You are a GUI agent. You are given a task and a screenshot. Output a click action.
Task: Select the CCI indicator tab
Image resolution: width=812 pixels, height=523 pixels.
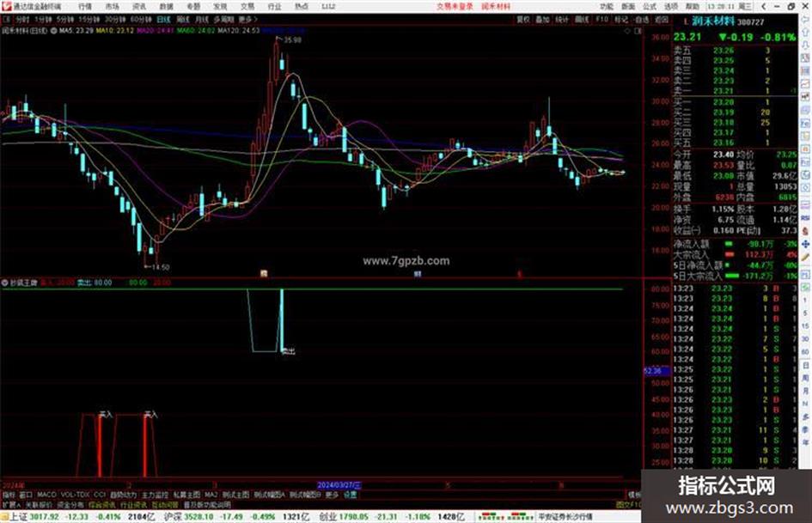click(100, 495)
